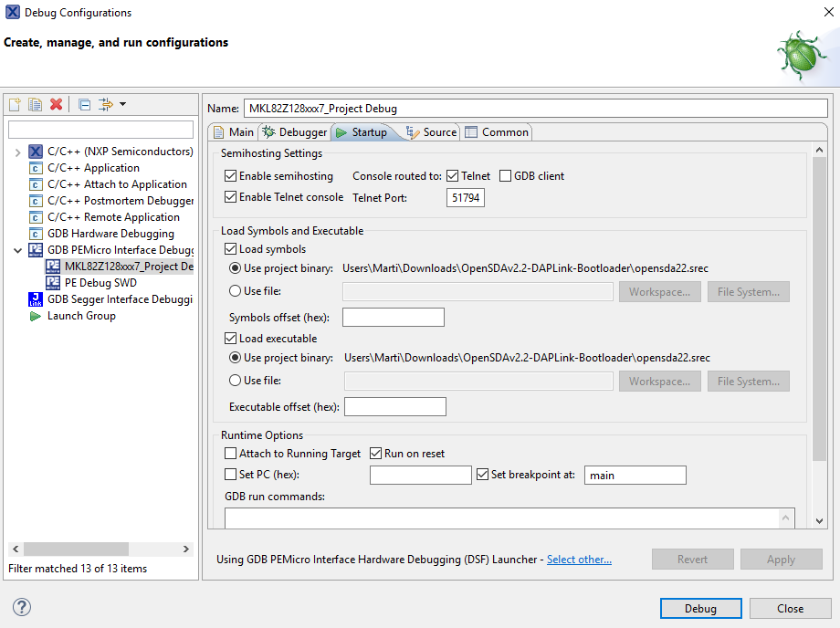This screenshot has width=840, height=628.
Task: Enable the GDB client console checkbox
Action: (x=505, y=176)
